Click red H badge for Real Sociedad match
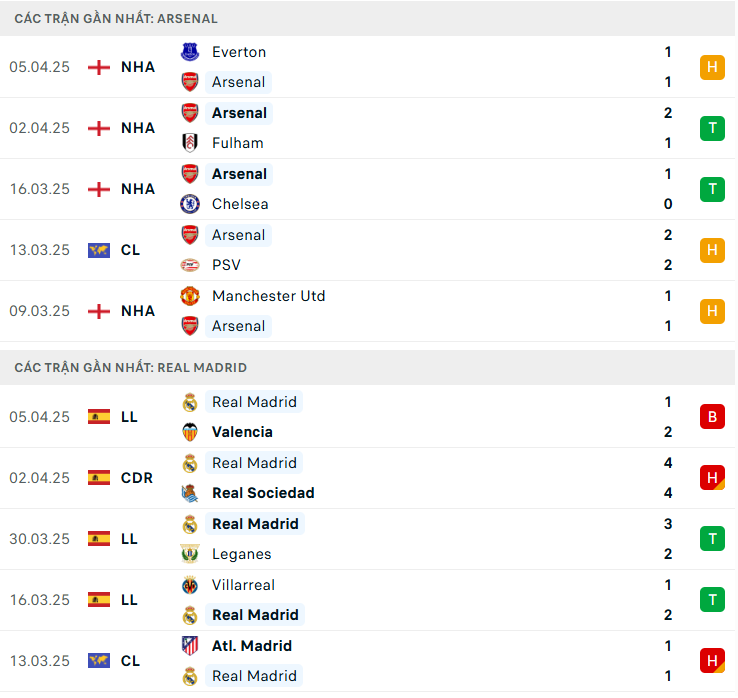 pos(712,478)
